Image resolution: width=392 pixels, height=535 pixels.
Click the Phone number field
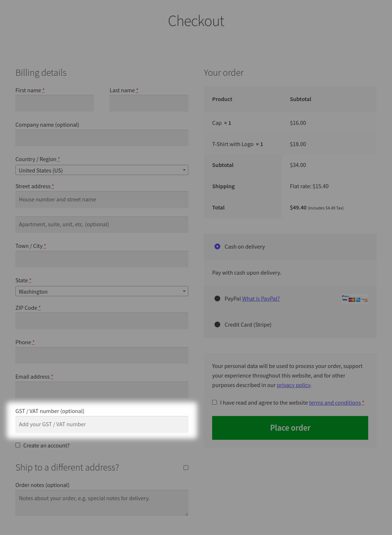pos(101,355)
